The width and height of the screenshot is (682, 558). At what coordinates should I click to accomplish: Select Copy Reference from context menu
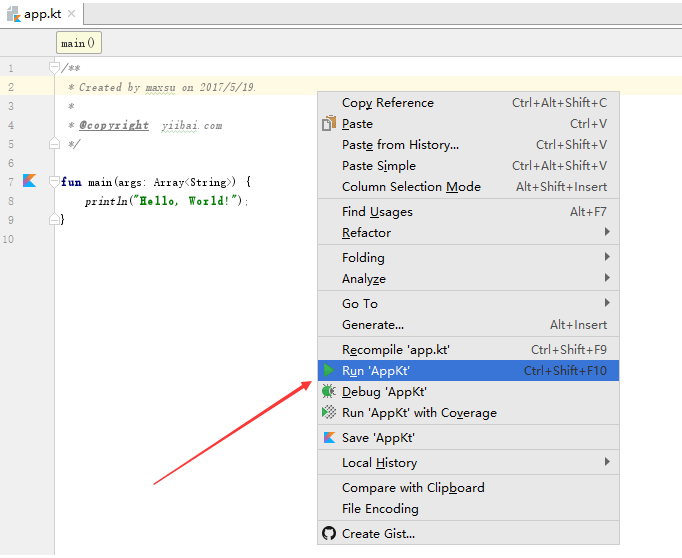click(x=388, y=103)
